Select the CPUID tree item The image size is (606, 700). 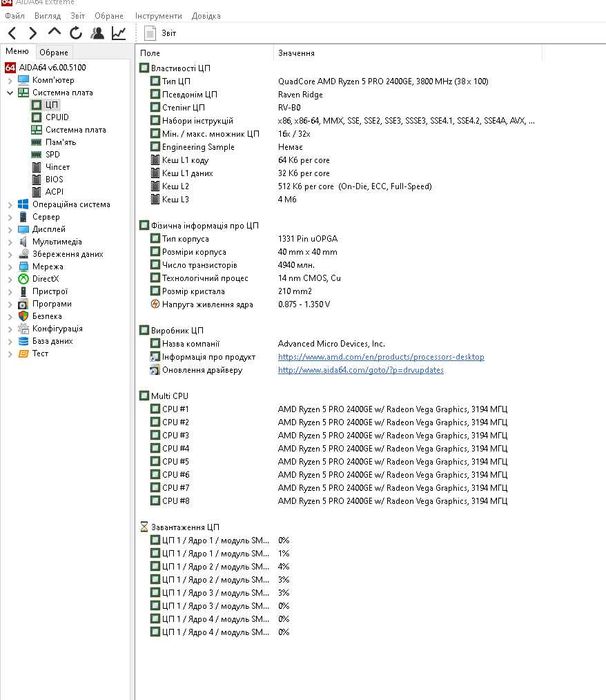click(x=57, y=117)
